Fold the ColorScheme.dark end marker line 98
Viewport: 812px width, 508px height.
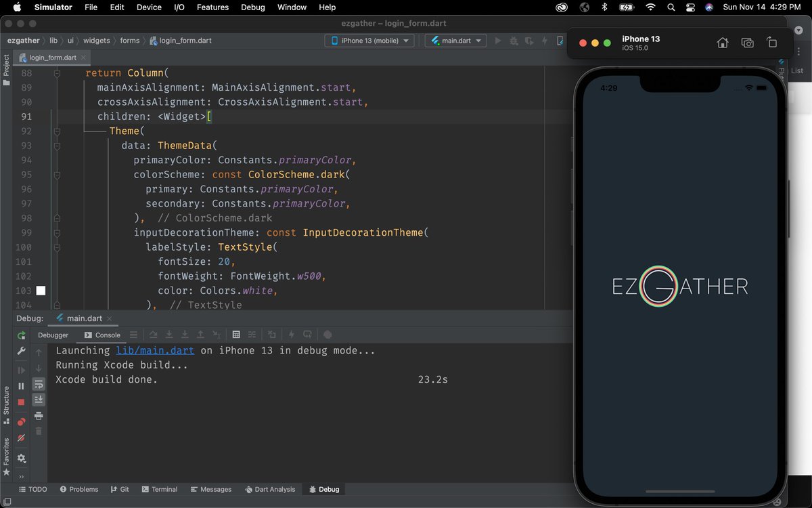pyautogui.click(x=57, y=218)
